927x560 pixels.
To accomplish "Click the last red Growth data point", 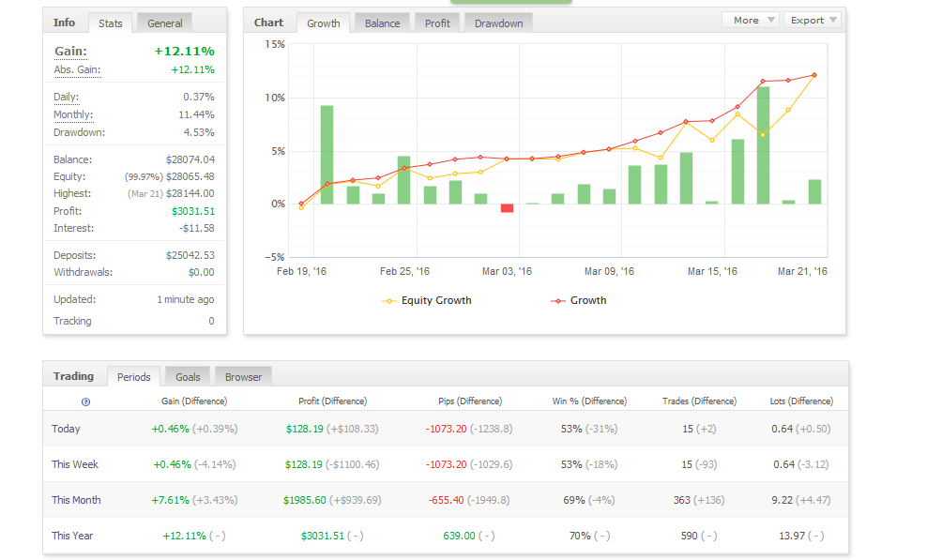I will (814, 75).
